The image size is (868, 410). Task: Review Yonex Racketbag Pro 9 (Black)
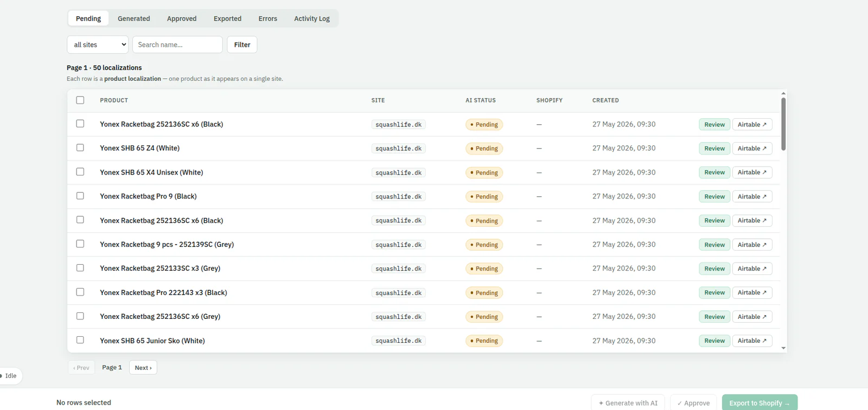pyautogui.click(x=714, y=196)
